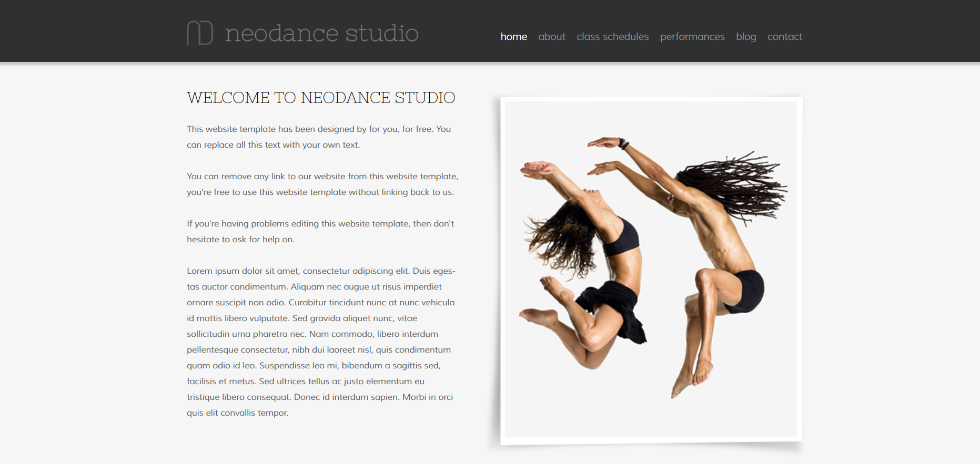Open the blog link in navigation
This screenshot has width=980, height=464.
tap(745, 37)
